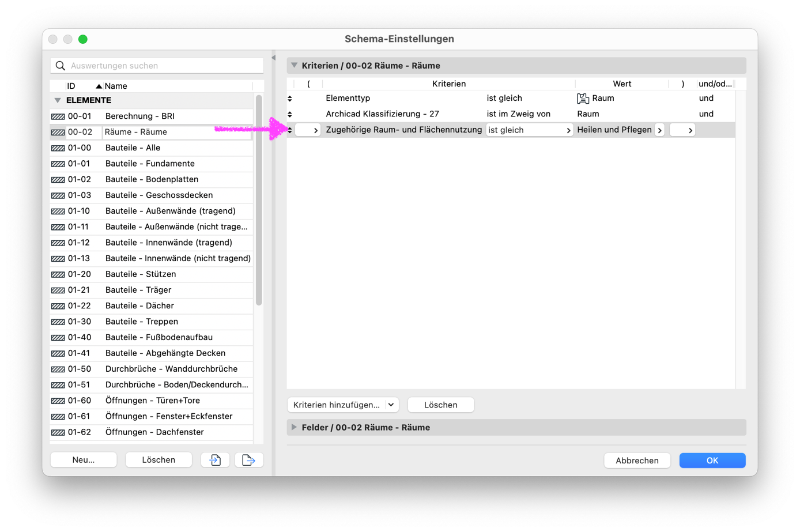Click the export schema icon button
This screenshot has height=532, width=800.
[249, 460]
